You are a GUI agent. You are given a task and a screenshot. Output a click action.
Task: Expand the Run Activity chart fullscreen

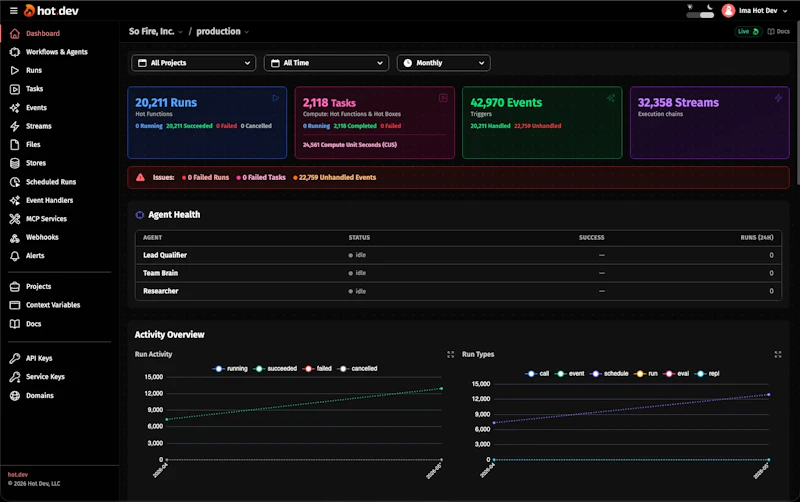pyautogui.click(x=451, y=354)
